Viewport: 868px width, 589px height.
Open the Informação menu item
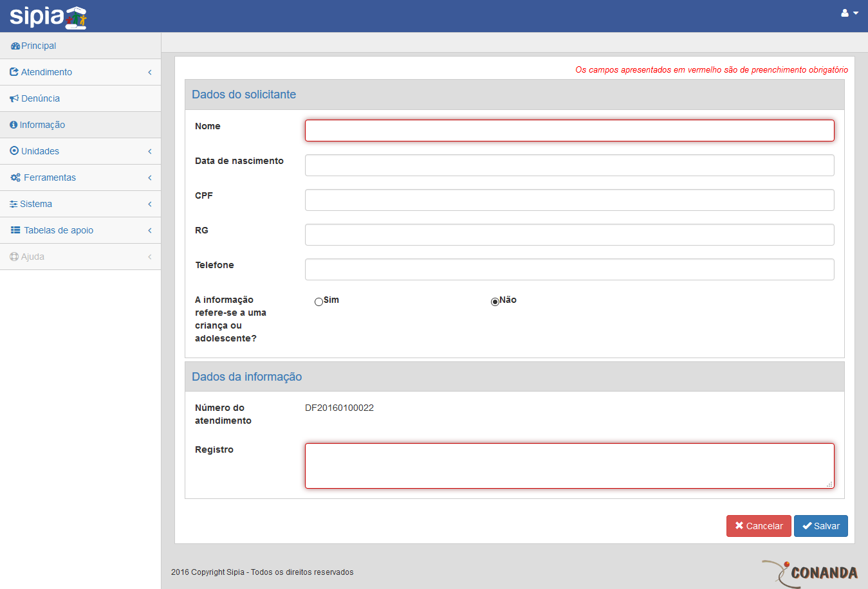click(80, 125)
